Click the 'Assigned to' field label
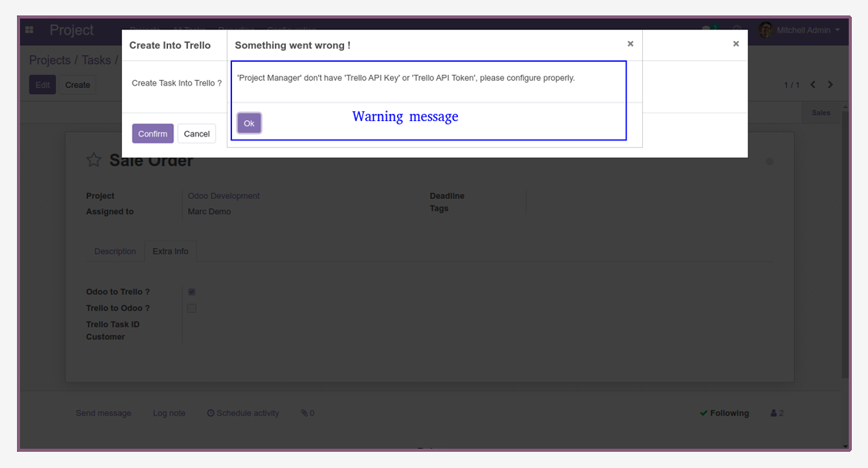Screen dimensions: 868x468 [109, 211]
